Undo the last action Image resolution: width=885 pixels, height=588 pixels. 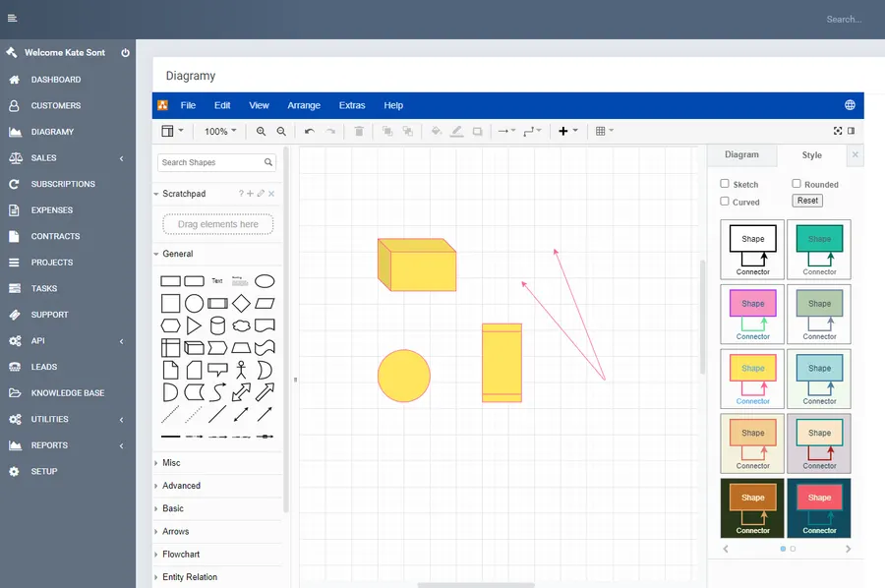(x=310, y=132)
